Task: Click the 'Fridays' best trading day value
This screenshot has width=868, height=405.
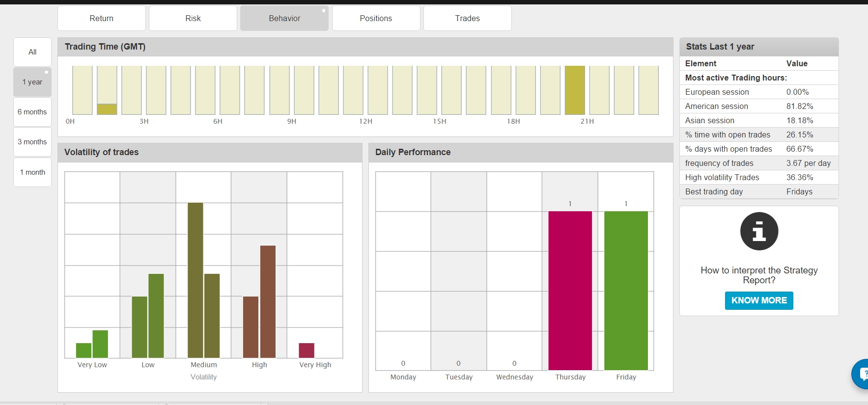Action: [799, 191]
